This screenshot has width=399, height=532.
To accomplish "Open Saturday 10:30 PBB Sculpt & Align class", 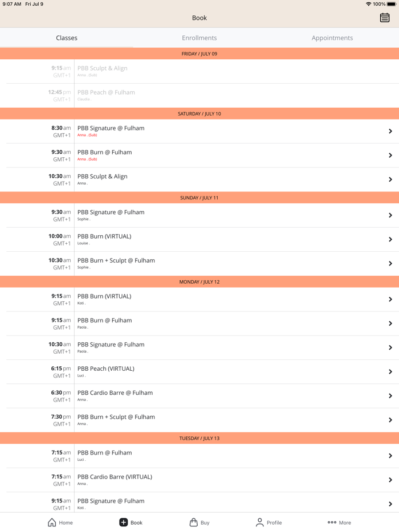I will pos(103,177).
